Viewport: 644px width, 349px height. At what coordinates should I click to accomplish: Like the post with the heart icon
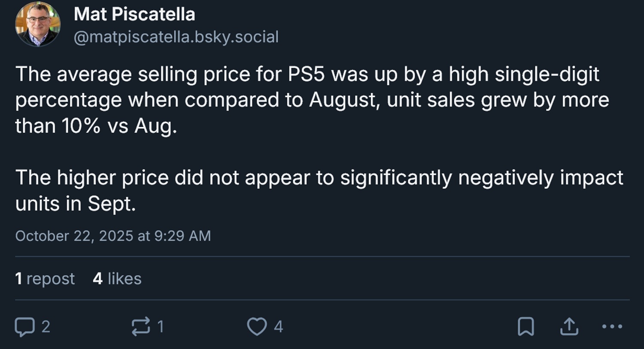tap(257, 327)
